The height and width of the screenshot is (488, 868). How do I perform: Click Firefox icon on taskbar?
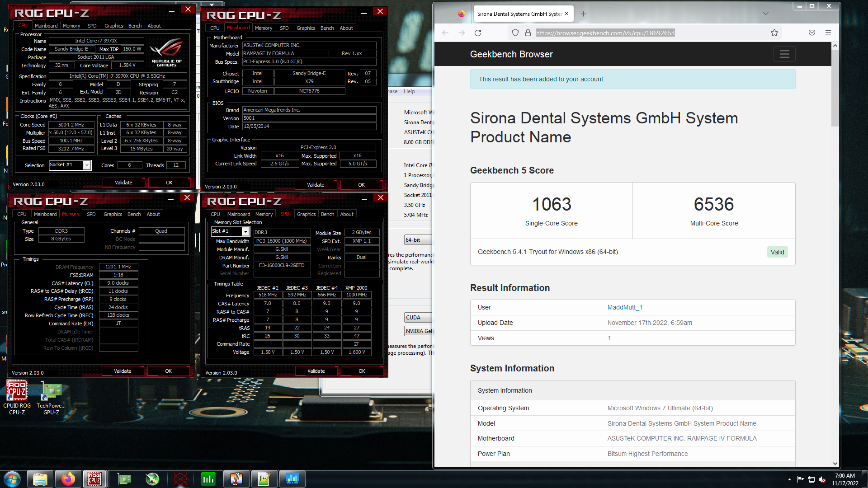[68, 479]
